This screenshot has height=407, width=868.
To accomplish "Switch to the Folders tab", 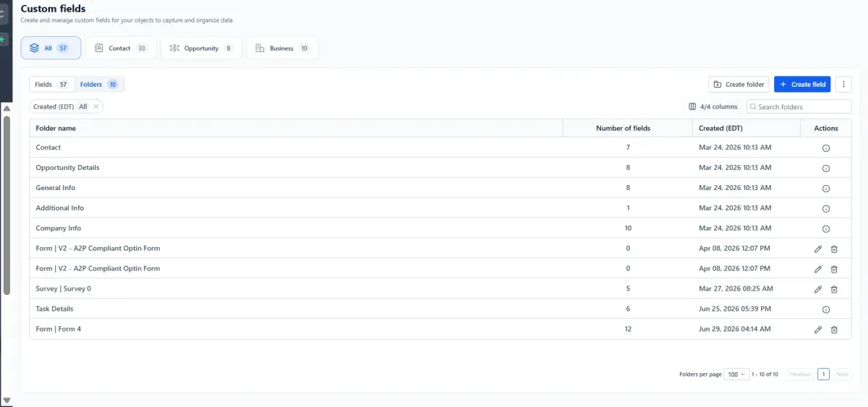I will pyautogui.click(x=99, y=85).
